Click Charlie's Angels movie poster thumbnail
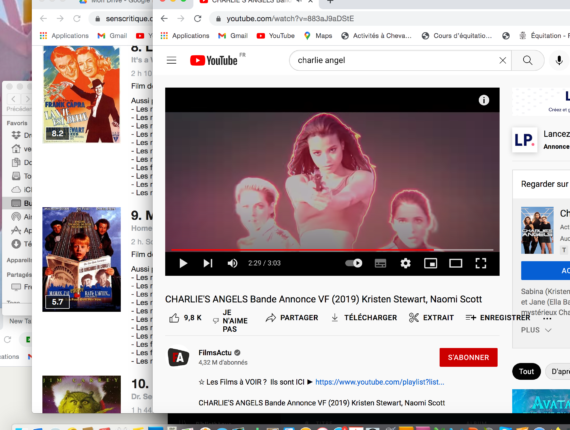 tap(537, 230)
